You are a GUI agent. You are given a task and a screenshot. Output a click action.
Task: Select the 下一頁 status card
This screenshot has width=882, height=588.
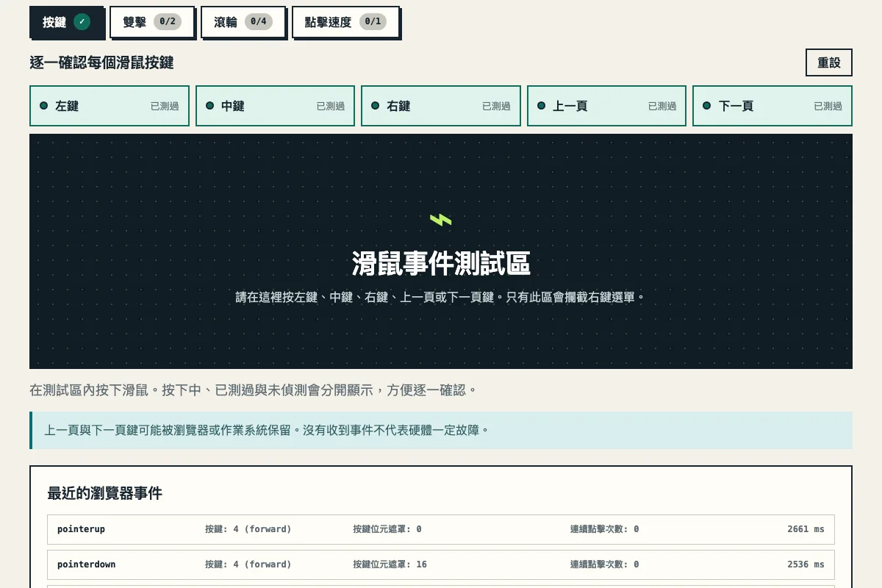[x=772, y=106]
